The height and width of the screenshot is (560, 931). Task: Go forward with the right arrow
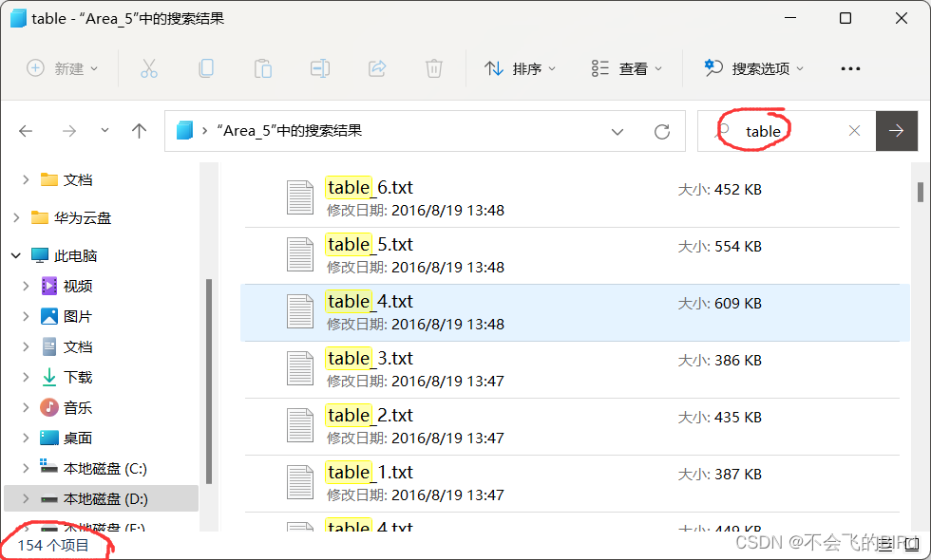click(69, 131)
